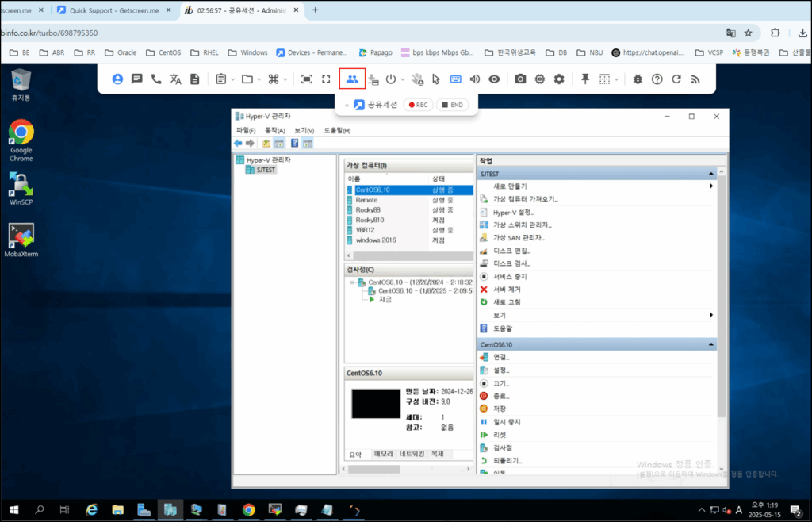Select the windows 2016 virtual machine row
This screenshot has width=812, height=522.
pyautogui.click(x=409, y=240)
